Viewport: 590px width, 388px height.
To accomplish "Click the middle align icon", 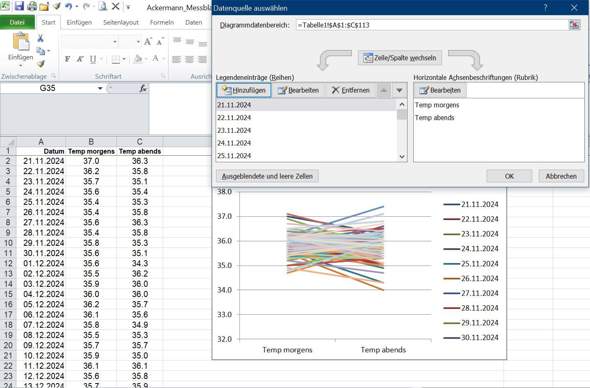I will tap(190, 41).
